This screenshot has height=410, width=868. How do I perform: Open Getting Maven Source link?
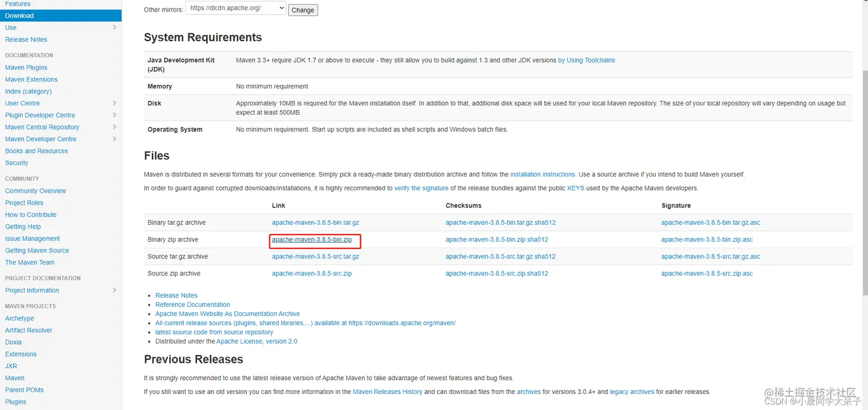pyautogui.click(x=37, y=251)
